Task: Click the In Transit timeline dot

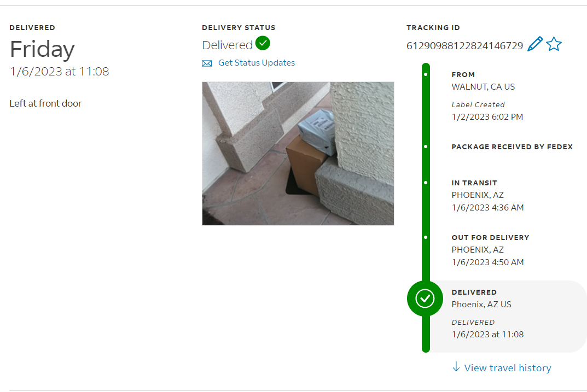Action: click(x=426, y=183)
